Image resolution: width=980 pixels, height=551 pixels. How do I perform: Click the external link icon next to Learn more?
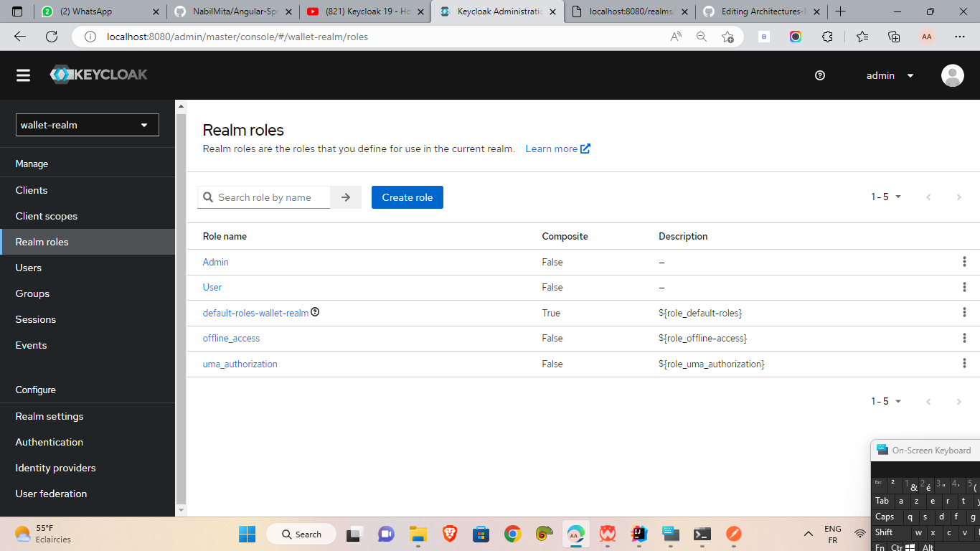pos(585,148)
